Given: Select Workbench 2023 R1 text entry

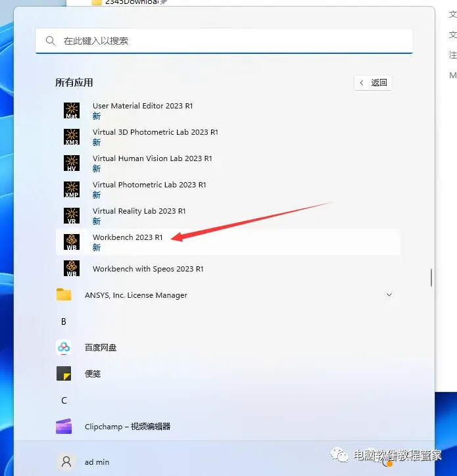Looking at the screenshot, I should 128,237.
